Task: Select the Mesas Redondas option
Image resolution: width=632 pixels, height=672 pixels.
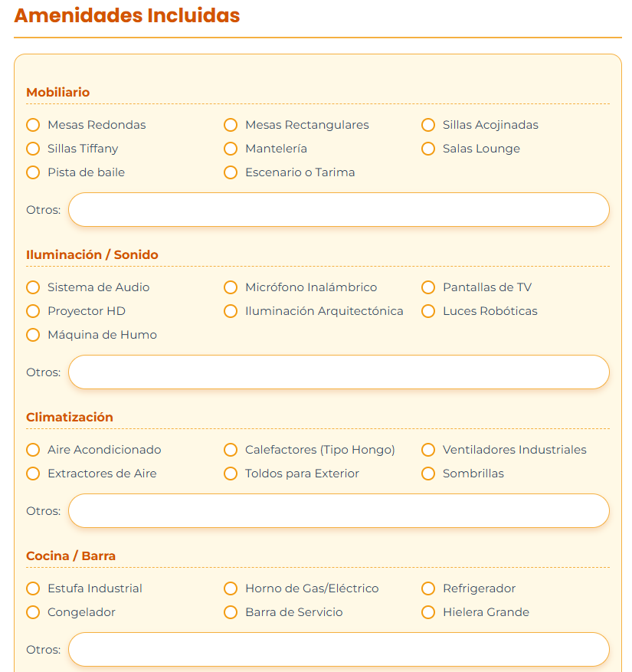Action: click(33, 125)
